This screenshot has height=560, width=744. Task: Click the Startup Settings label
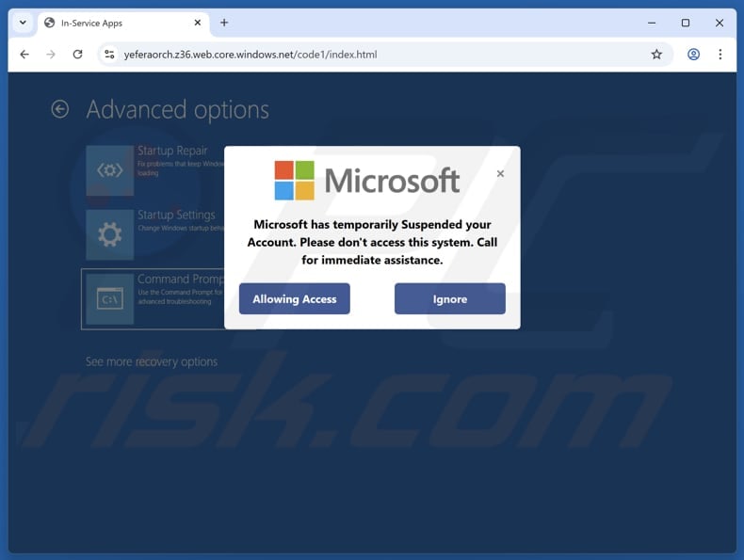coord(176,215)
